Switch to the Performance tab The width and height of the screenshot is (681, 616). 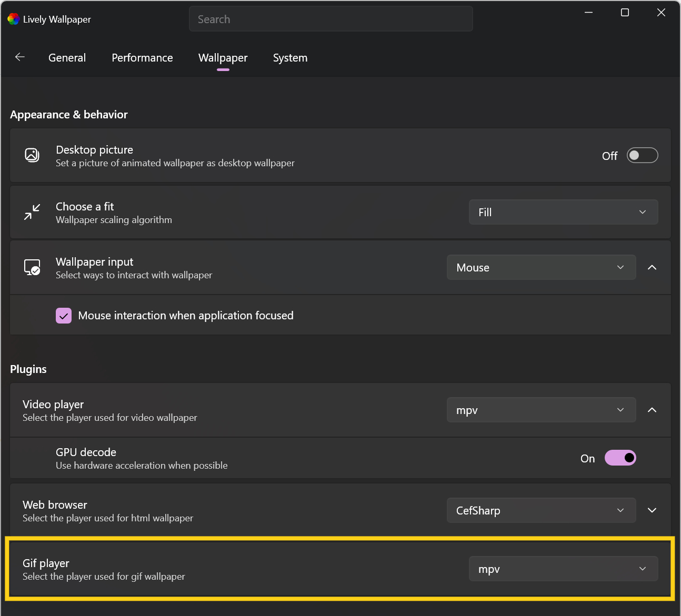click(142, 58)
